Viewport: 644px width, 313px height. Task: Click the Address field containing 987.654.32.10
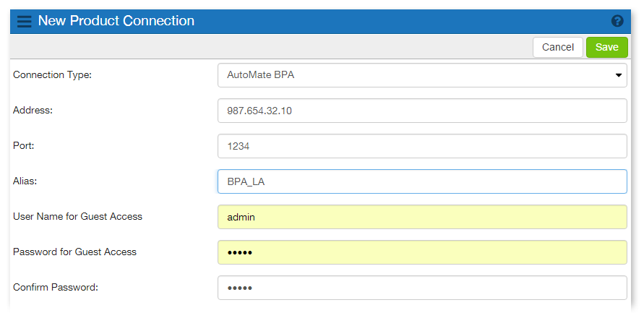pyautogui.click(x=421, y=111)
